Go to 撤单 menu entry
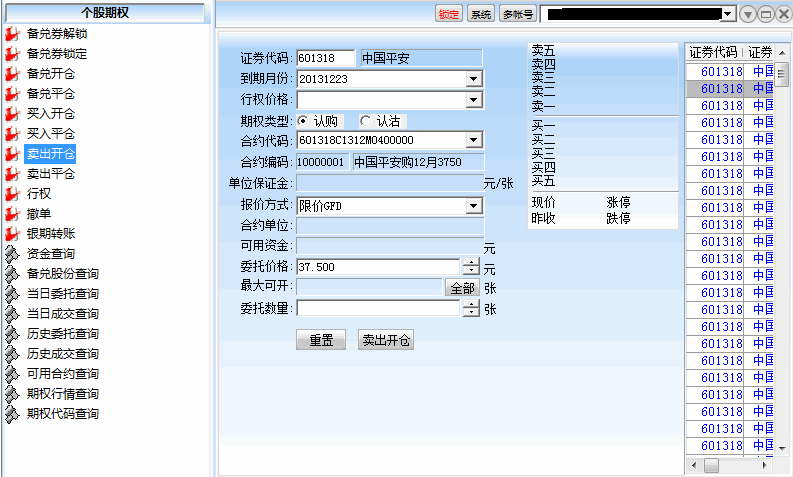Viewport: 793px width, 477px height. 38,214
